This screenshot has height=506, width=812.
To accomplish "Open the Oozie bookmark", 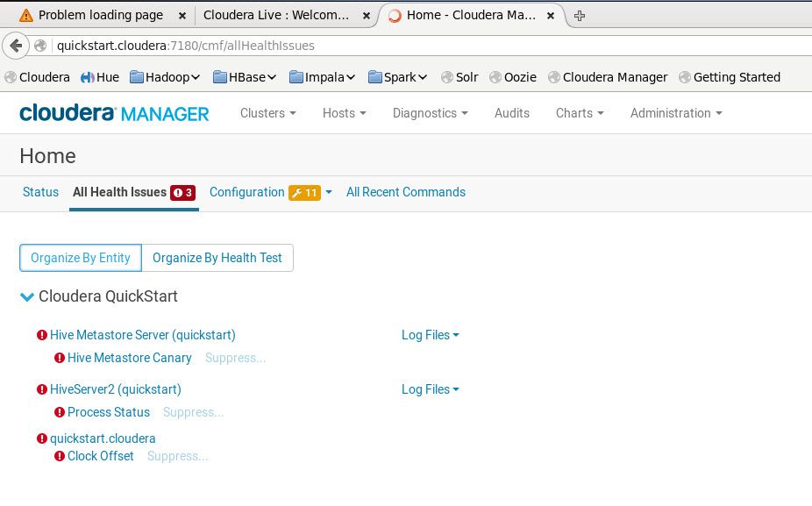I will coord(514,77).
